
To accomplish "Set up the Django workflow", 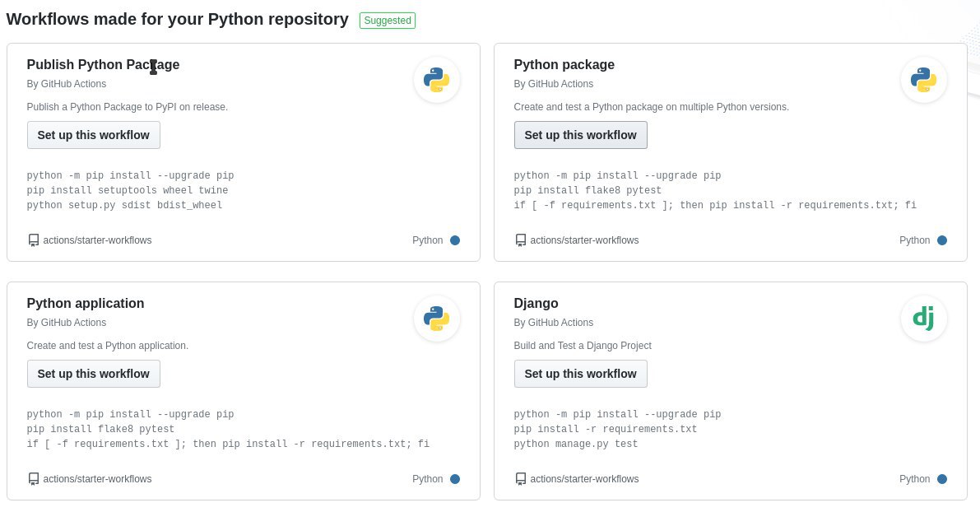I will (581, 374).
